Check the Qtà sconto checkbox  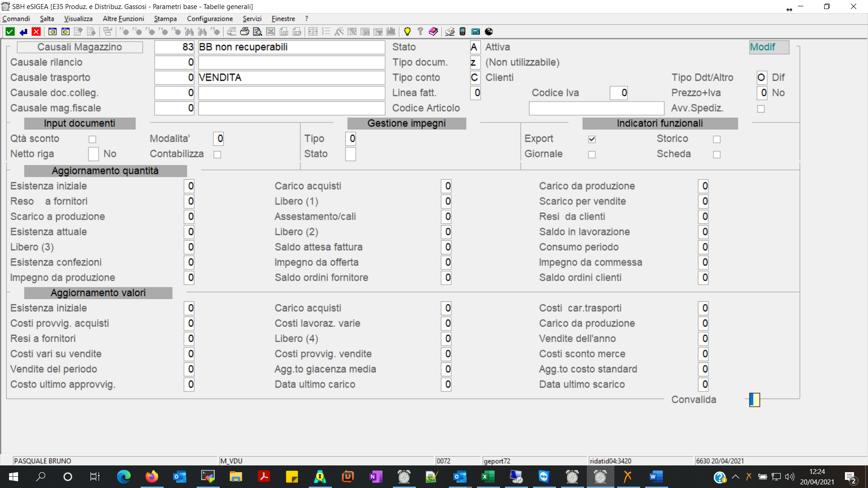point(92,139)
